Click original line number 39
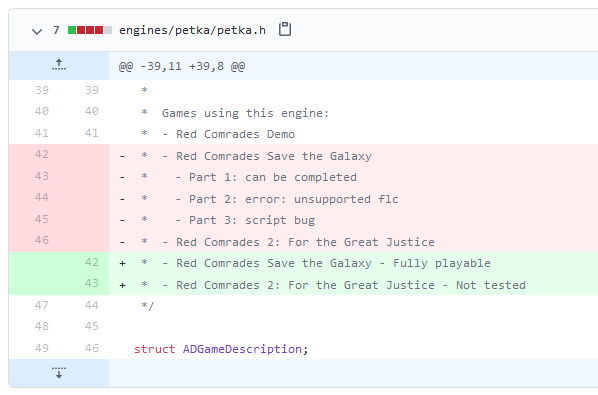 pyautogui.click(x=42, y=90)
